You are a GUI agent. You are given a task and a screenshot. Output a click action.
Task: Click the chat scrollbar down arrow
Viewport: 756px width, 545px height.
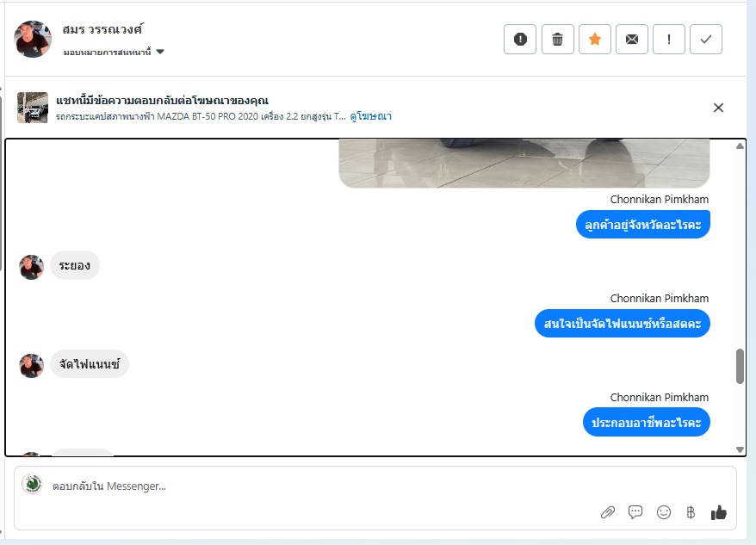coord(741,449)
